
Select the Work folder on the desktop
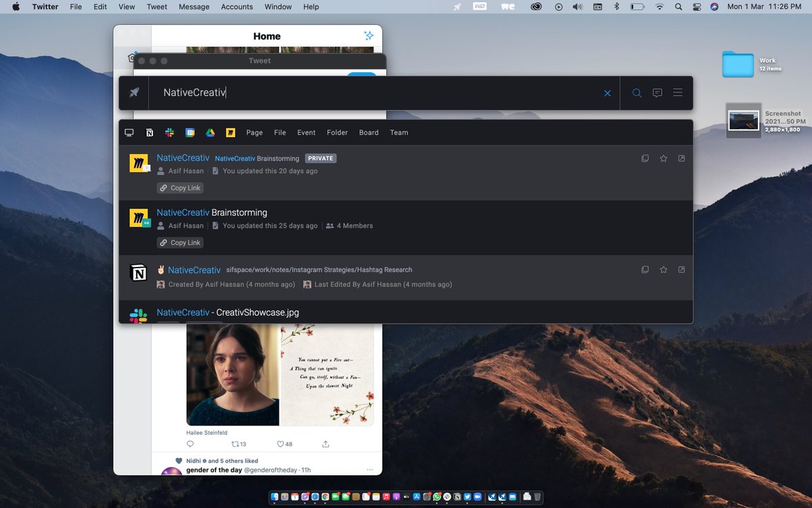tap(738, 64)
